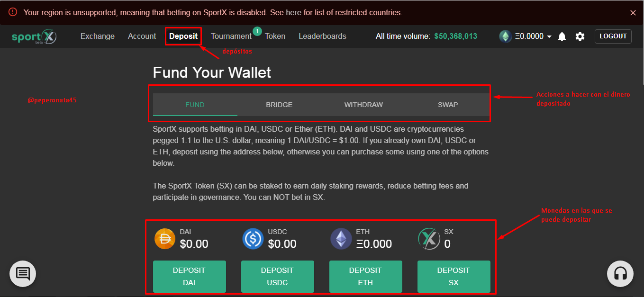Click the DEPOSIT ETH button
The height and width of the screenshot is (297, 644).
(x=365, y=277)
